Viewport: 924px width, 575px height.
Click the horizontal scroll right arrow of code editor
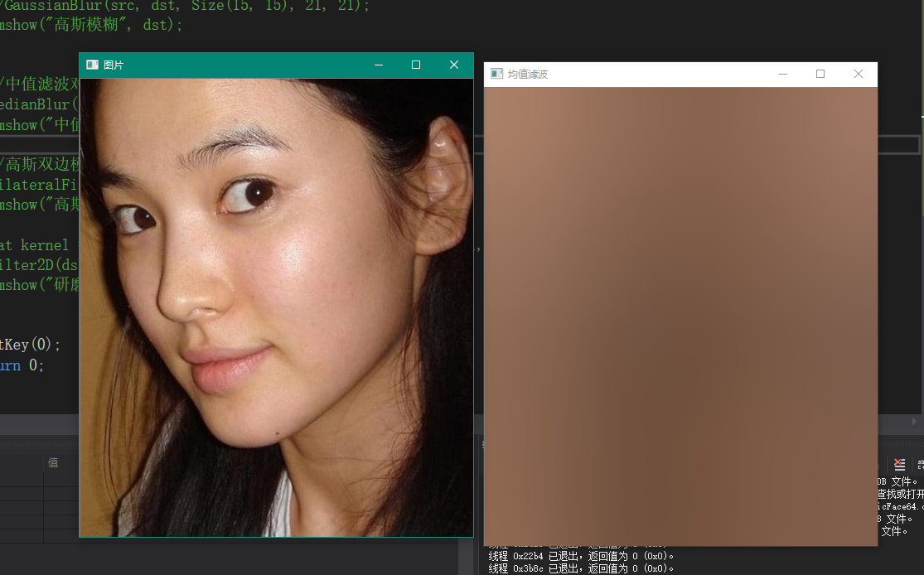914,421
